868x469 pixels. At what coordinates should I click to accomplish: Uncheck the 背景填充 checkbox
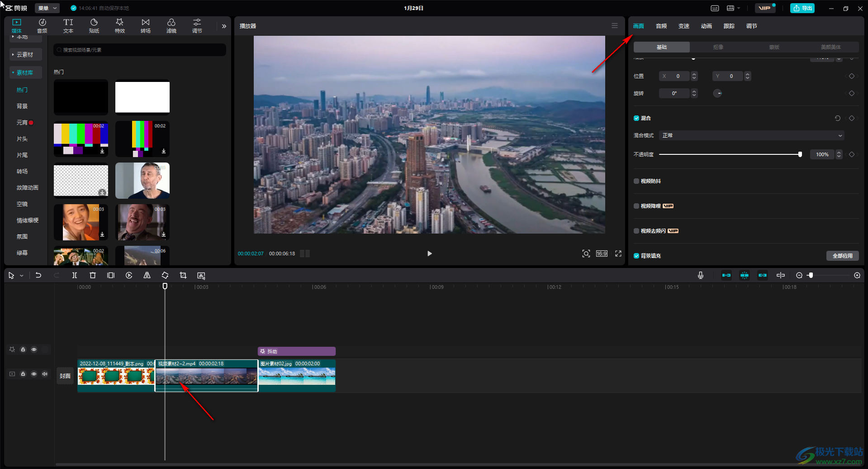(x=636, y=256)
